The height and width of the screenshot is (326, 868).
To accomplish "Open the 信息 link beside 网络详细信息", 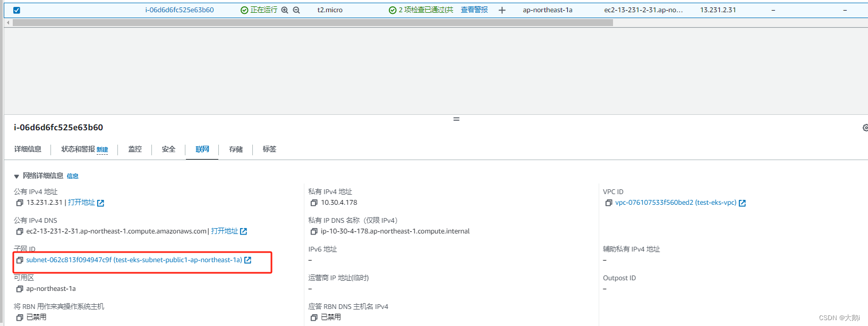I will tap(73, 176).
